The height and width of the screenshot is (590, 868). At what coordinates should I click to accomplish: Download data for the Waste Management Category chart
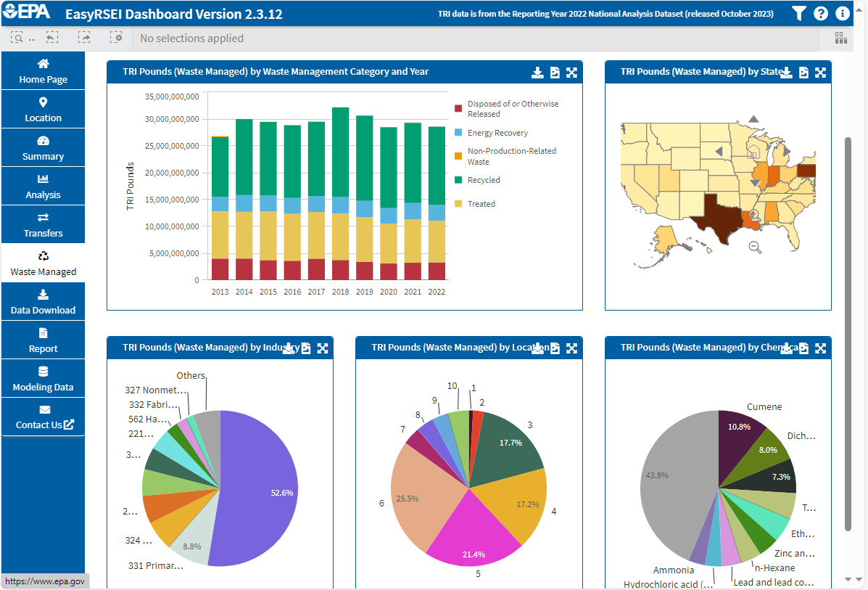pyautogui.click(x=537, y=72)
